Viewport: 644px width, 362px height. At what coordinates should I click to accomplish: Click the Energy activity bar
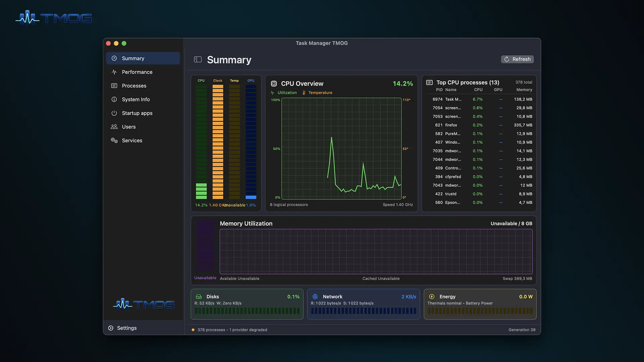click(480, 311)
